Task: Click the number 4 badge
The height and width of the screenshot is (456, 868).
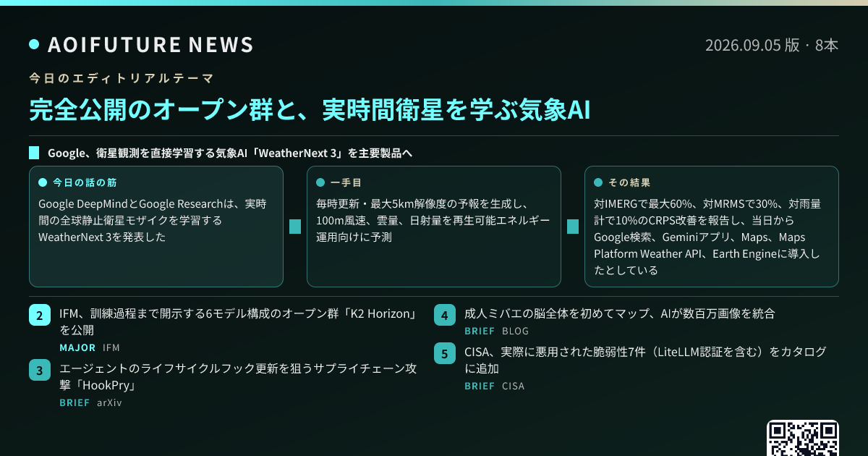Action: pos(445,316)
